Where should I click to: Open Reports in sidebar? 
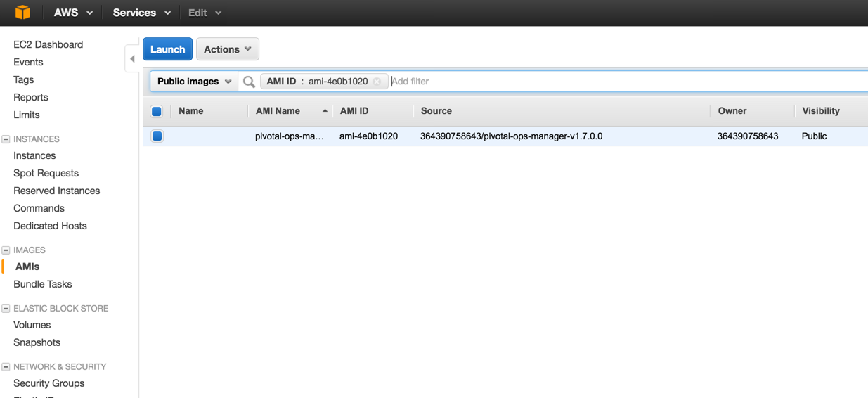click(31, 97)
